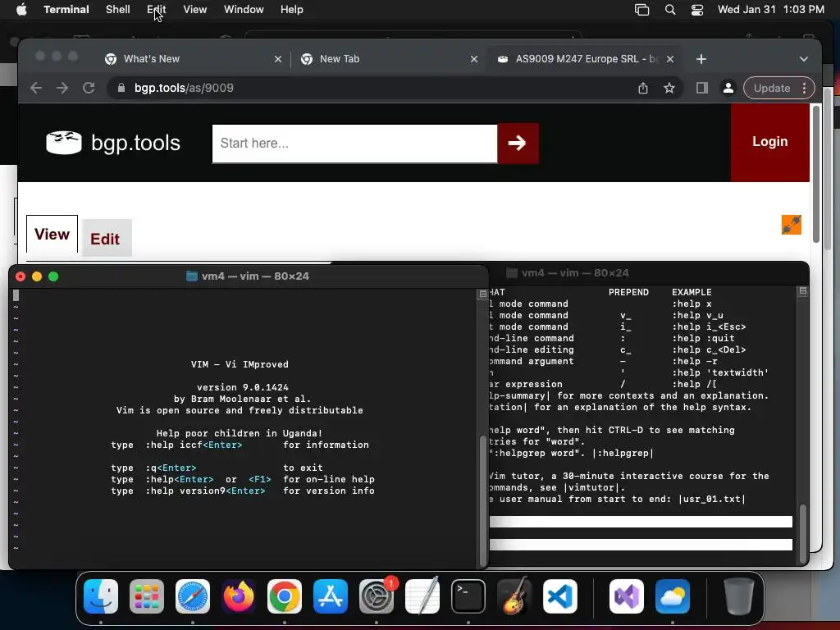
Task: Close the New Tab tab
Action: coord(474,59)
